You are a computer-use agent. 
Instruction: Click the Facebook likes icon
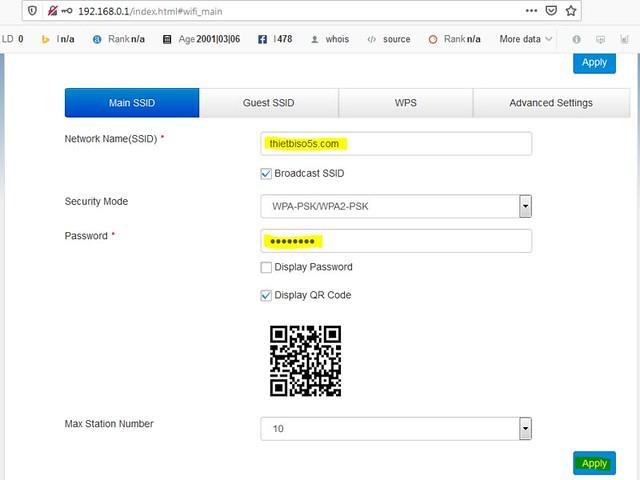coord(262,39)
